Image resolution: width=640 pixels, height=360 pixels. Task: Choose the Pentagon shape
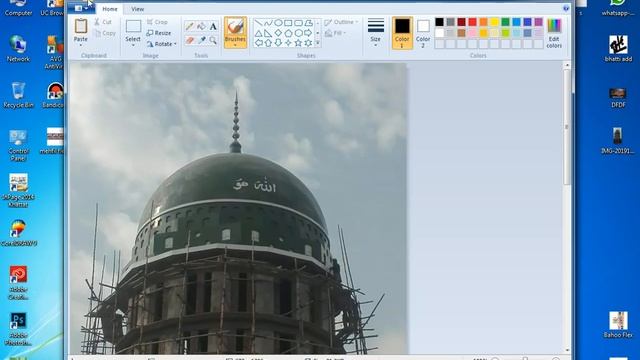click(288, 33)
